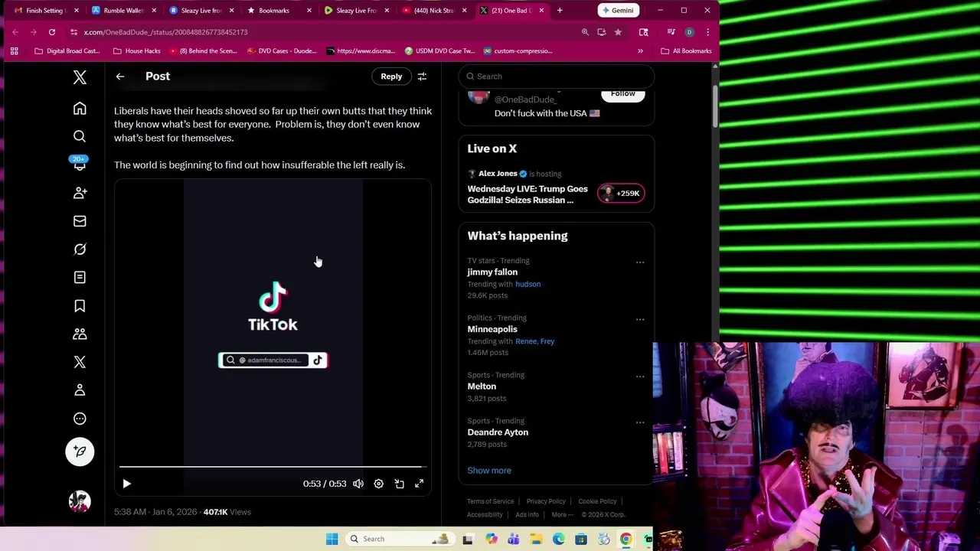Go back with Post header arrow
980x551 pixels.
pos(120,77)
